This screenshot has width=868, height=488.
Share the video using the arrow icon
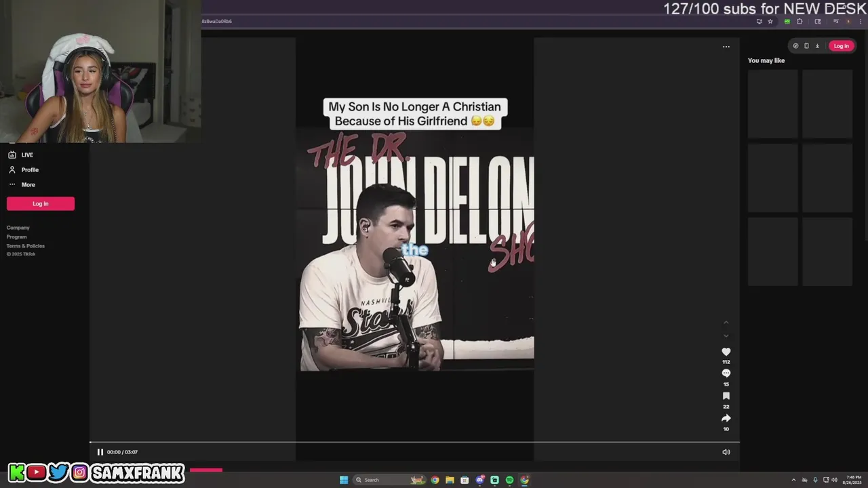[726, 418]
